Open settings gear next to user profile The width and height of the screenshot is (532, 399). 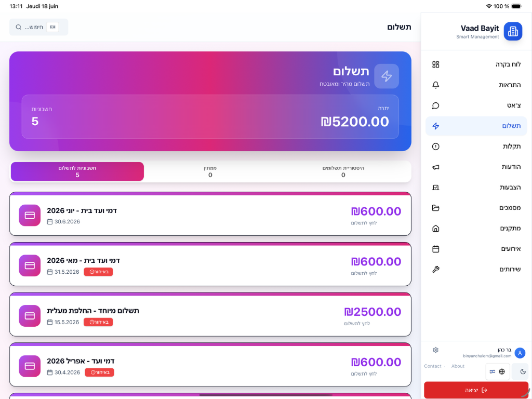pos(436,350)
